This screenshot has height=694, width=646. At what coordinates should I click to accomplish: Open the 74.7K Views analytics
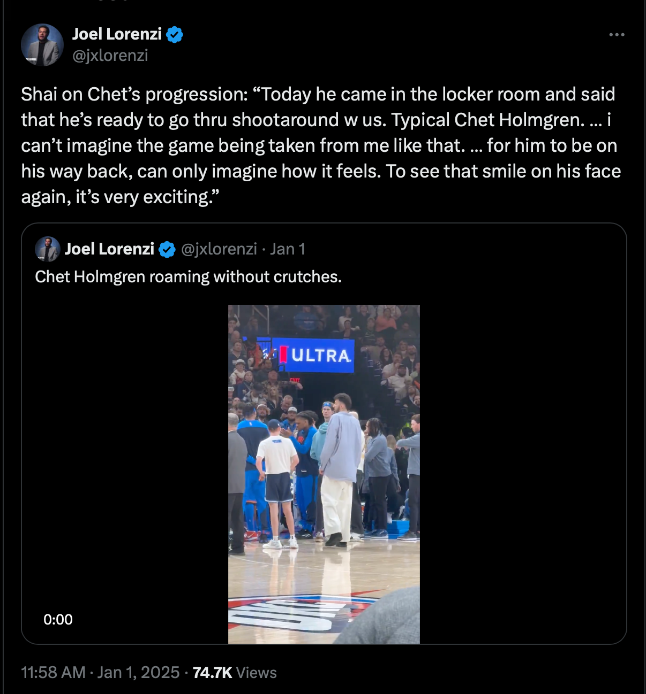(235, 672)
